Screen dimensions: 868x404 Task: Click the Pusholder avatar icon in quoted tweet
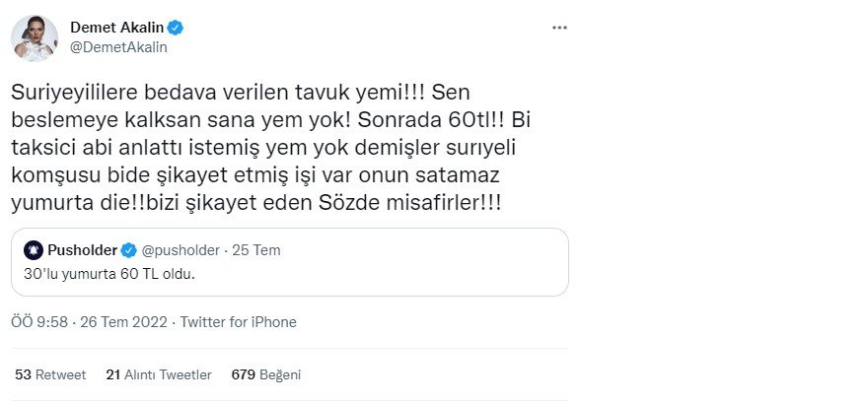(x=33, y=249)
